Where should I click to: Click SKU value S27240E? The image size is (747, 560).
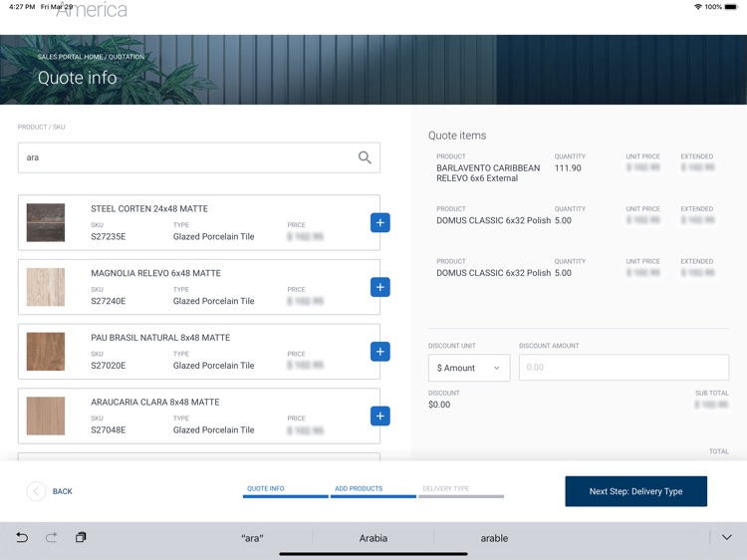pos(109,301)
